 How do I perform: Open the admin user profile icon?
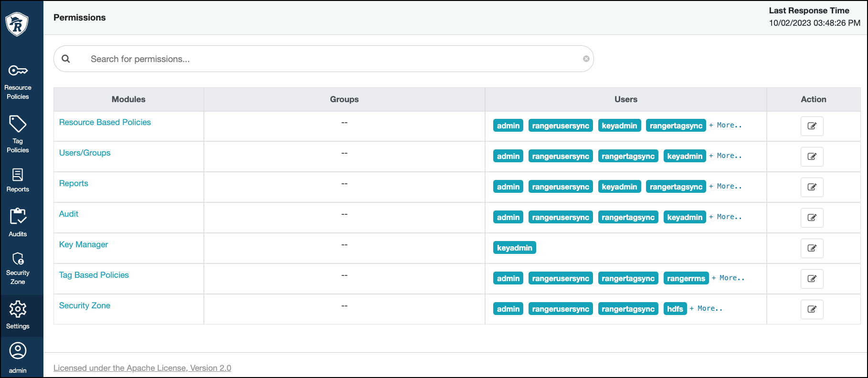(18, 357)
